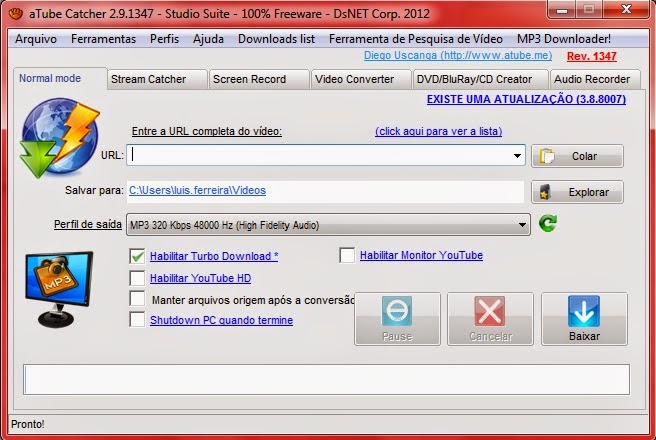Open the Ferramentas menu
This screenshot has width=656, height=440.
point(103,39)
